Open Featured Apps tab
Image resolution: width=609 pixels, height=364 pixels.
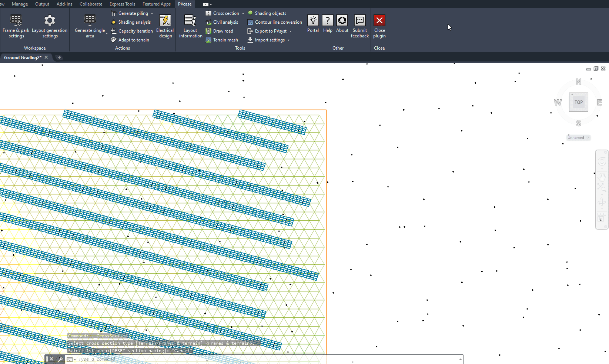[157, 4]
